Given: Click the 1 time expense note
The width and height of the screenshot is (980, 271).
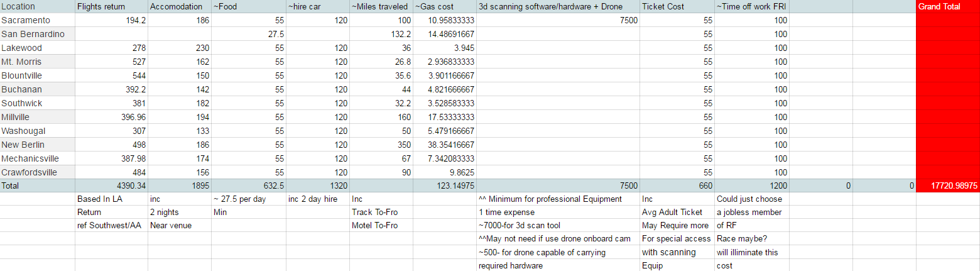Looking at the screenshot, I should [x=558, y=212].
